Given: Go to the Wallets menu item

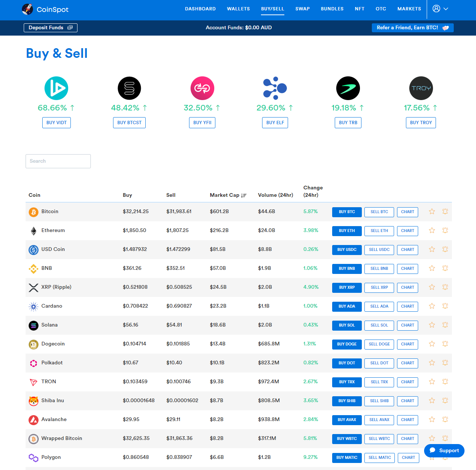Looking at the screenshot, I should (x=238, y=9).
